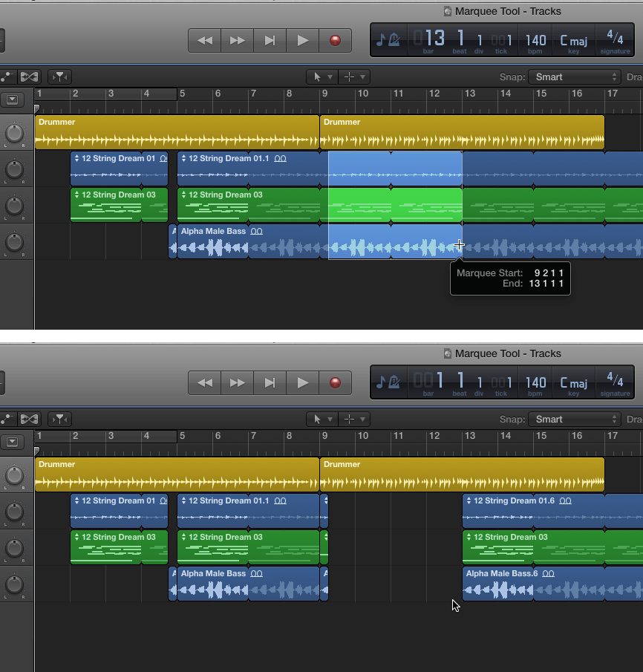Start playback in the bottom window
This screenshot has width=643, height=672.
302,382
